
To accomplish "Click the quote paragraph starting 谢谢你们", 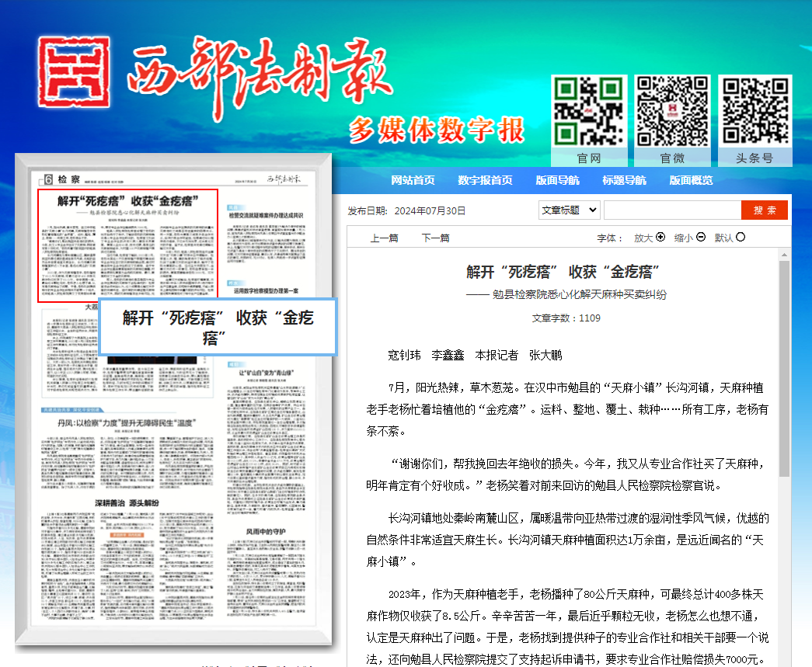I will click(x=566, y=474).
